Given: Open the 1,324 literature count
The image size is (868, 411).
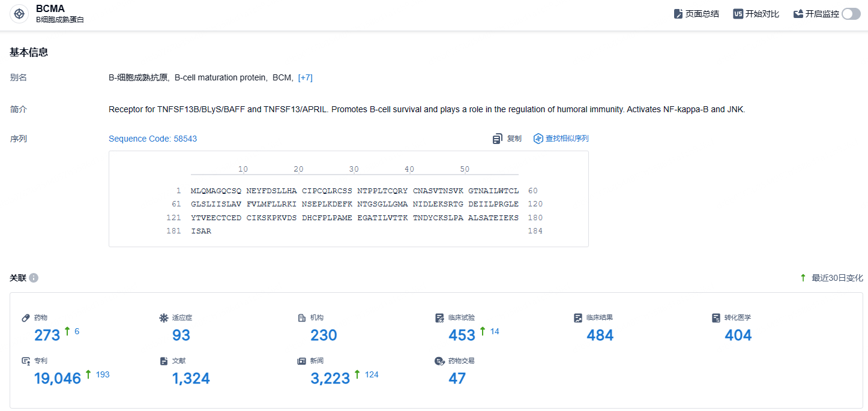Looking at the screenshot, I should [191, 378].
